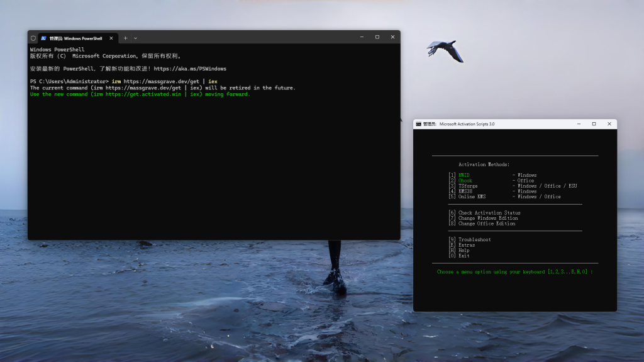Click the console icon in Activation Scripts title bar
Screen dimensions: 644x362
coord(418,124)
